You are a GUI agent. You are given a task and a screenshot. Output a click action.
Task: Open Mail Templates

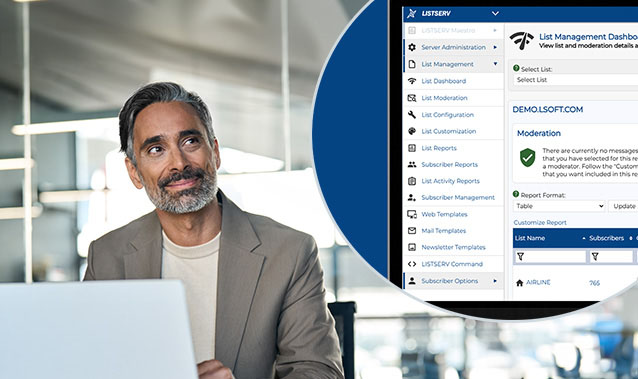pyautogui.click(x=444, y=230)
